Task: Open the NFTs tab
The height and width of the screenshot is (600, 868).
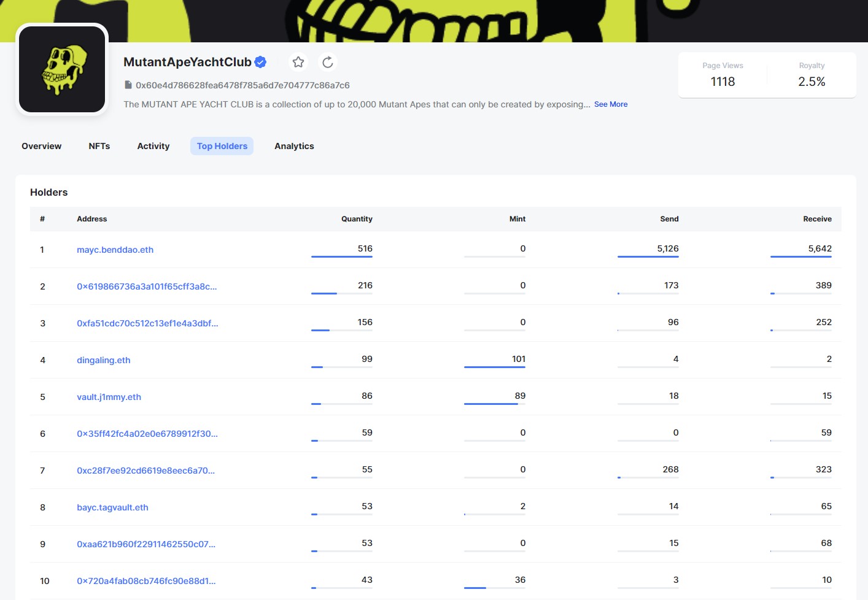Action: [x=99, y=146]
